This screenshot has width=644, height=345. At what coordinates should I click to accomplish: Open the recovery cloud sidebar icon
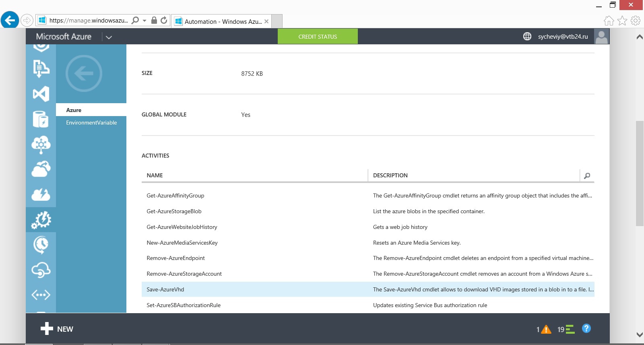(x=41, y=270)
